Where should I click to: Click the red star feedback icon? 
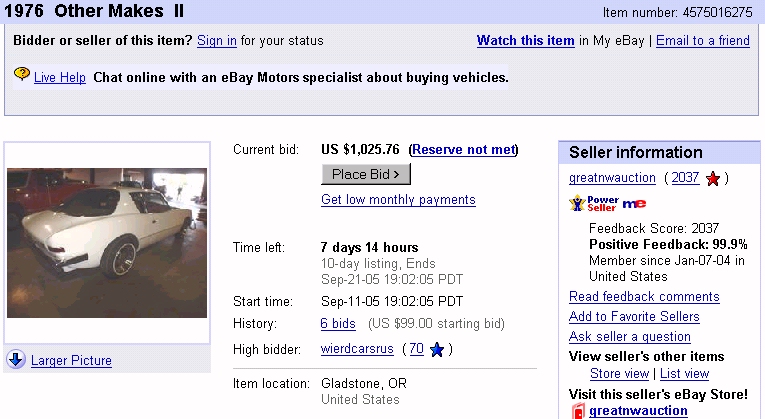pos(712,179)
